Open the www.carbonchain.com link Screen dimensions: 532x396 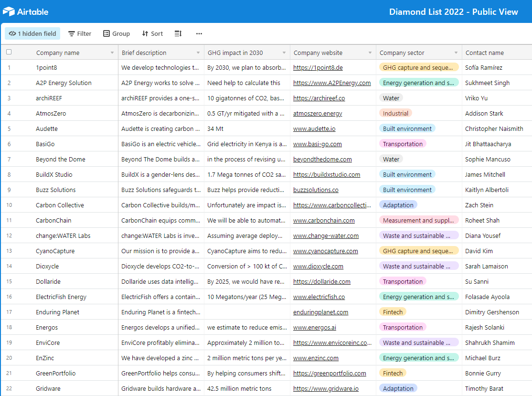324,220
